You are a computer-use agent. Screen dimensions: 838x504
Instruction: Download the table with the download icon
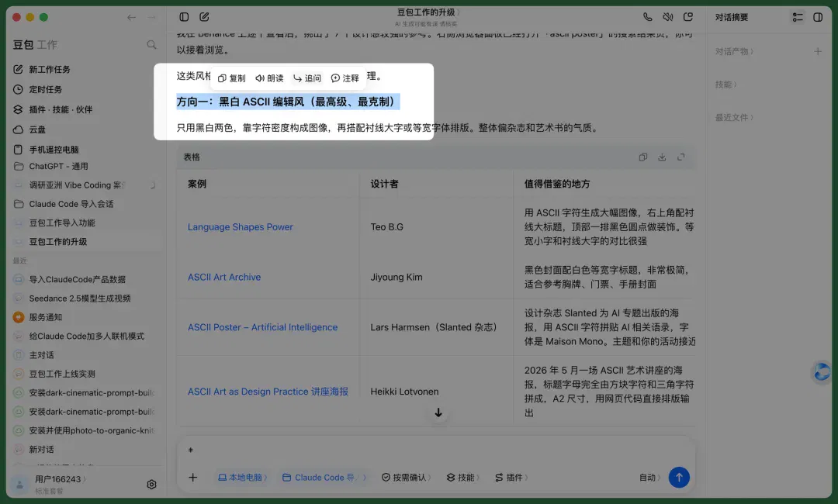tap(662, 157)
